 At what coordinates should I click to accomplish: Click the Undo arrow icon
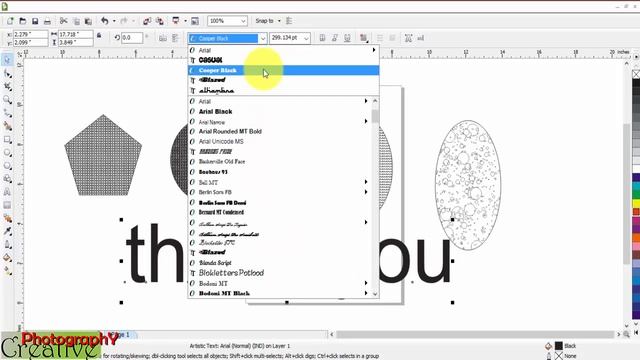[105, 21]
